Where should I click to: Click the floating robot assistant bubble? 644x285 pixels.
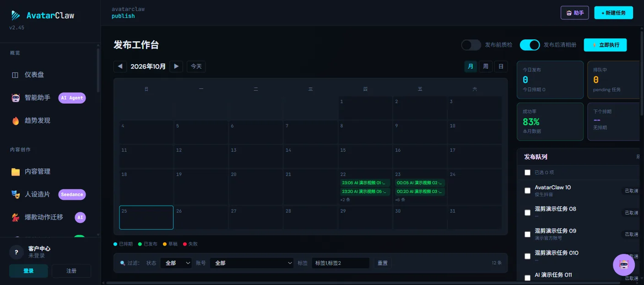623,264
